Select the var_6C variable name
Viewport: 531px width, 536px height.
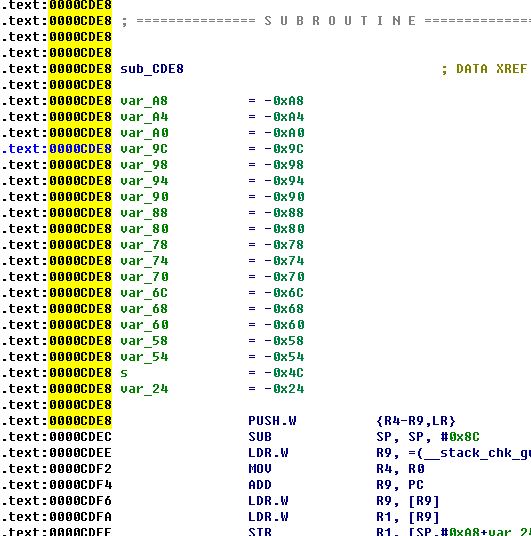pos(144,293)
